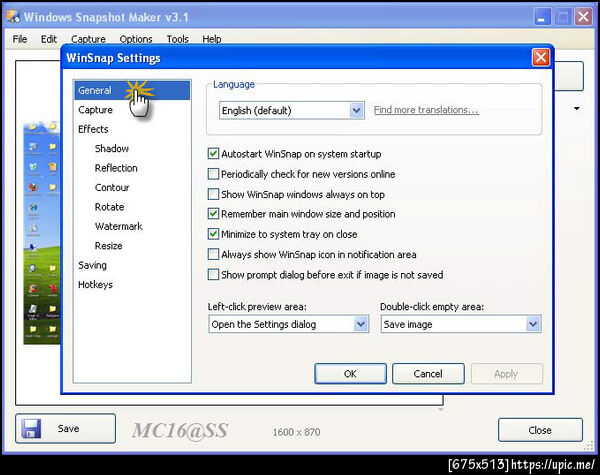Select General in settings list
This screenshot has height=475, width=600.
point(132,90)
